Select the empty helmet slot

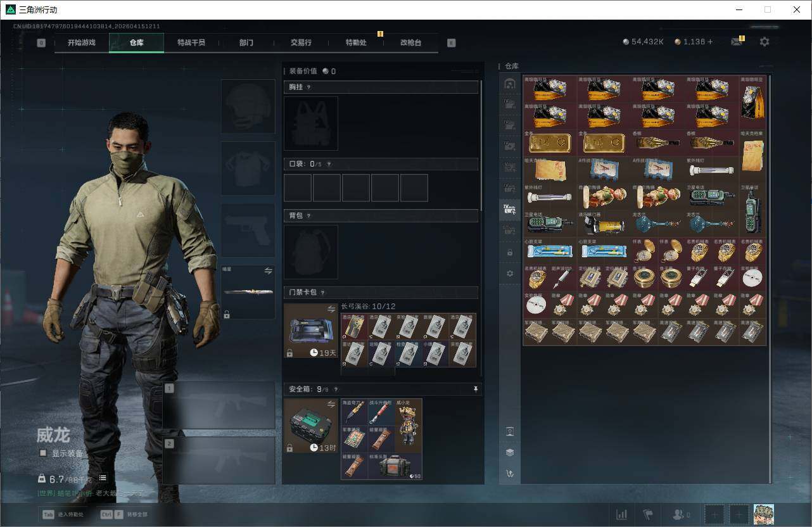pyautogui.click(x=248, y=106)
